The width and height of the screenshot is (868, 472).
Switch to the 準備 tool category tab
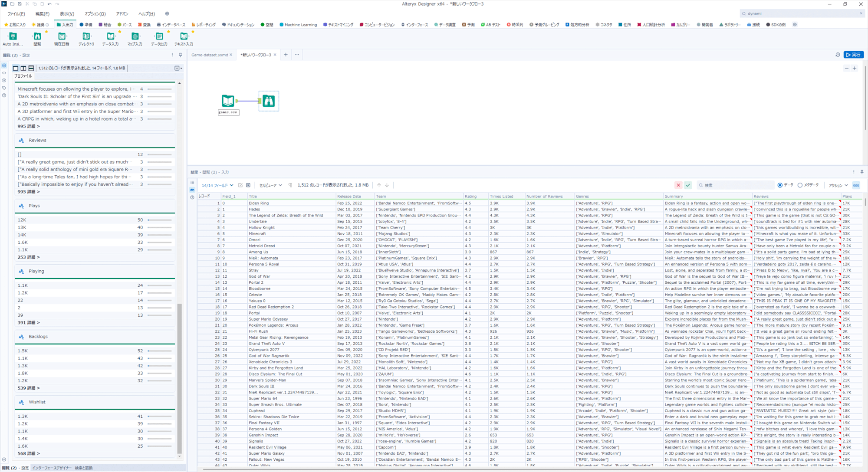85,25
